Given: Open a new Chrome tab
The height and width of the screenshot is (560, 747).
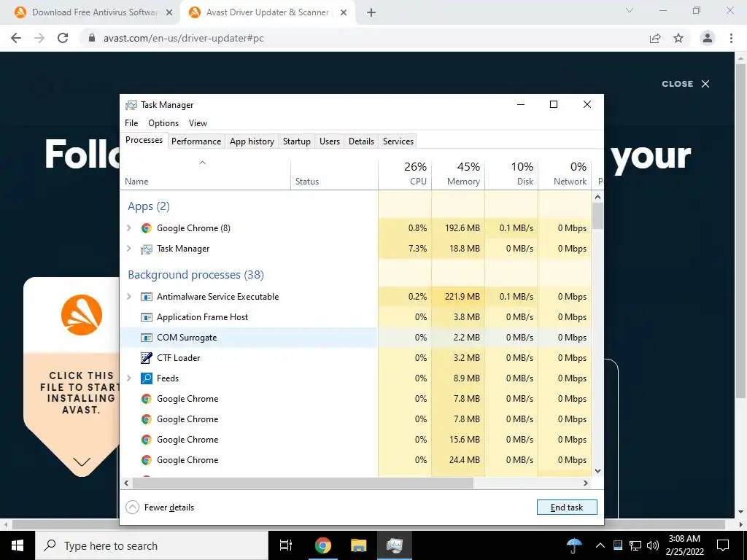Looking at the screenshot, I should tap(371, 13).
